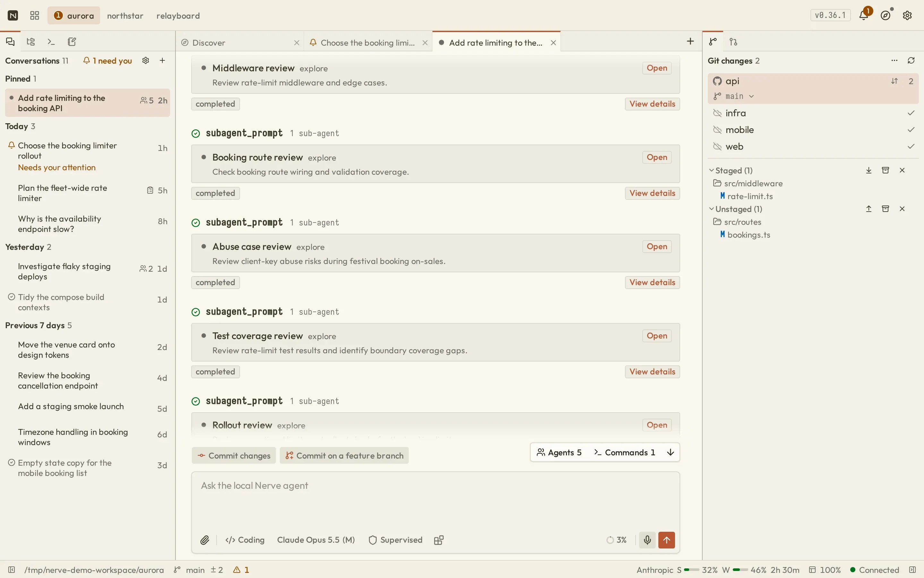924x578 pixels.
Task: Open the git branch panel icon
Action: click(x=713, y=42)
